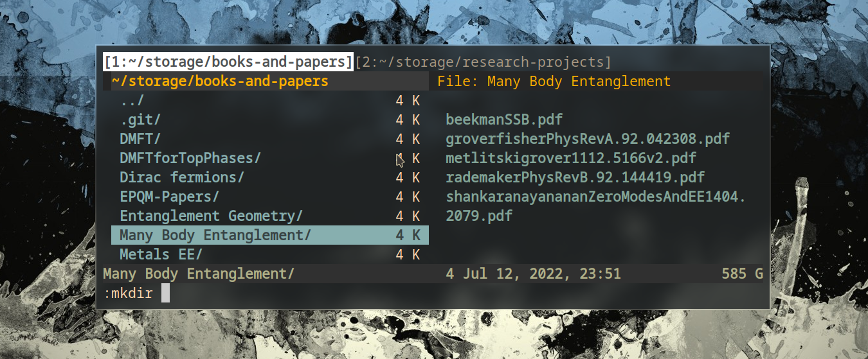The image size is (868, 359).
Task: Click rademakerPhysRevB.92.144419.pdf in preview
Action: [x=575, y=178]
